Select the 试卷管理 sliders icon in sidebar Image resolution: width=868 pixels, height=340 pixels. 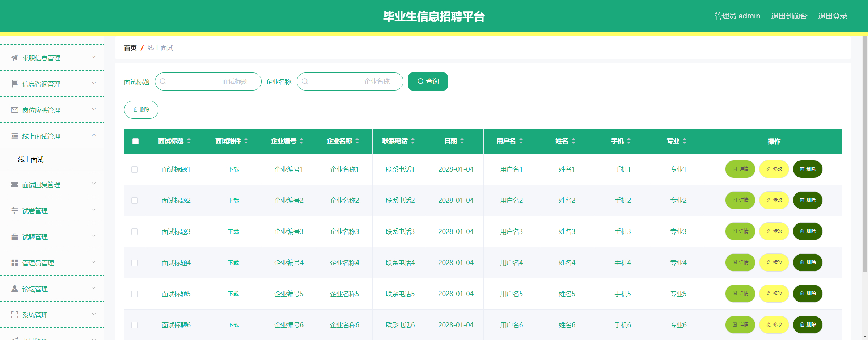[x=14, y=210]
